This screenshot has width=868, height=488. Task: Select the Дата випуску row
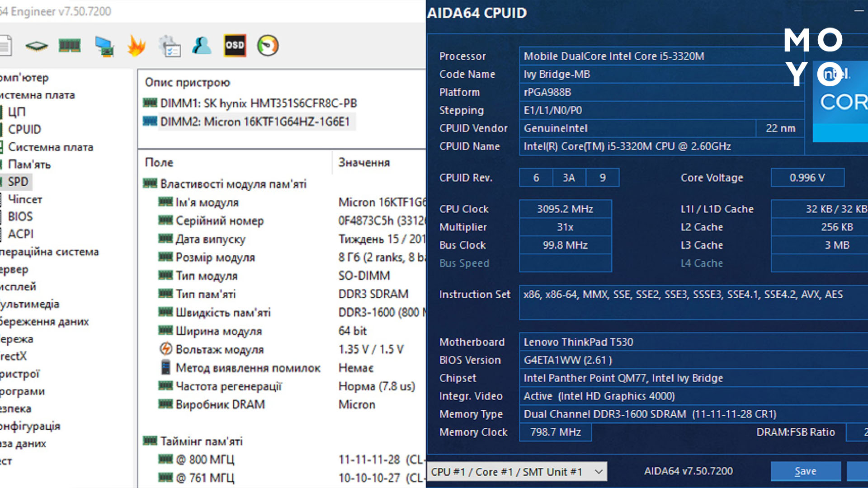coord(292,239)
